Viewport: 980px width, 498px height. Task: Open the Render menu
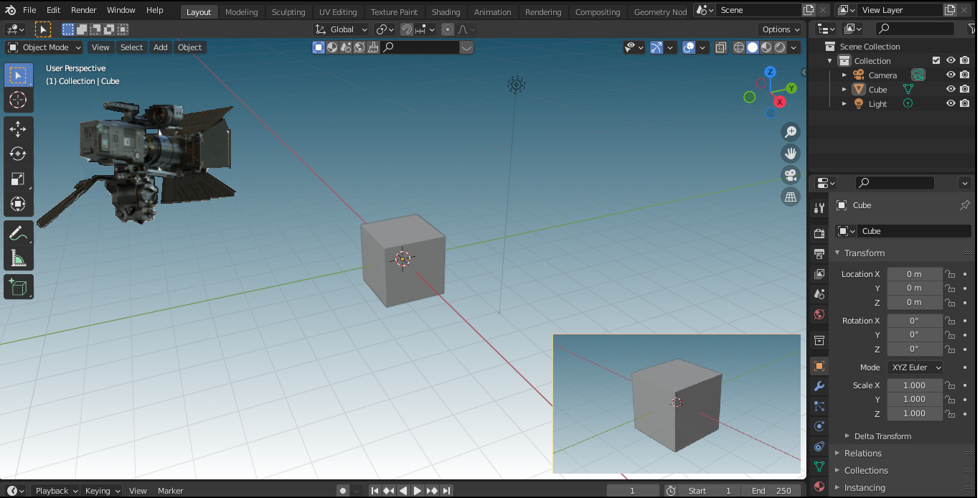[84, 10]
